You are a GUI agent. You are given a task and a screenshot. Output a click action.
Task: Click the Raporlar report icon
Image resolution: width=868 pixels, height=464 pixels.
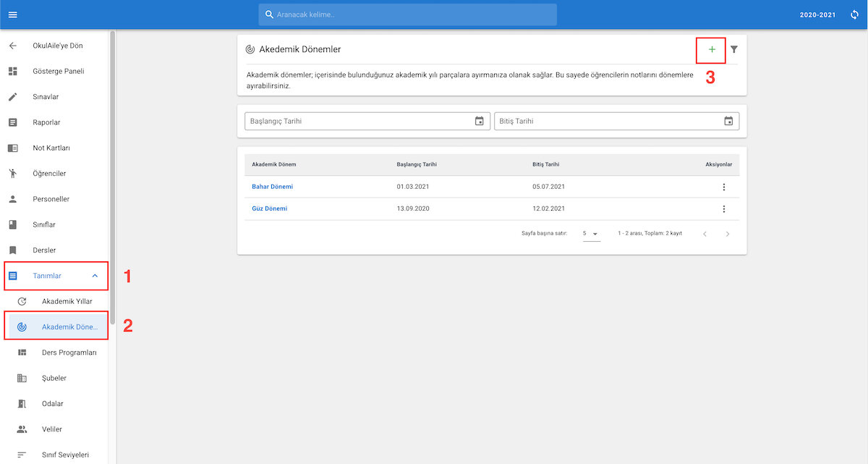[x=12, y=122]
